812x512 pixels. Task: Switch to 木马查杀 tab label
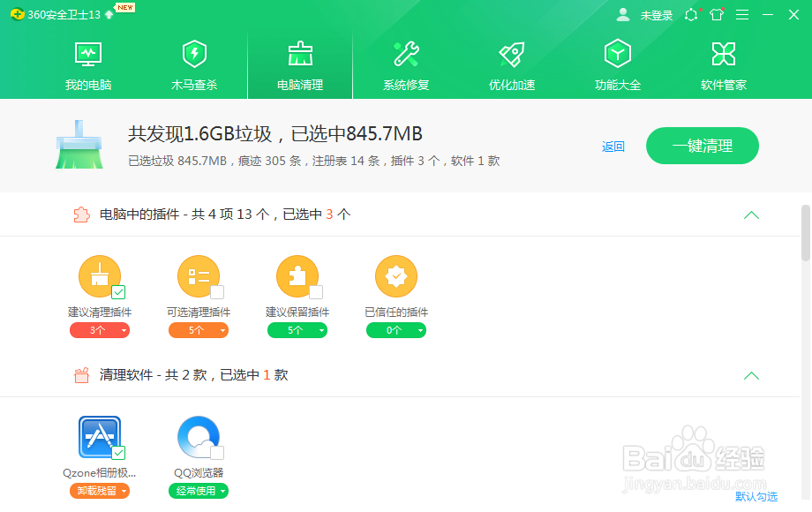194,85
